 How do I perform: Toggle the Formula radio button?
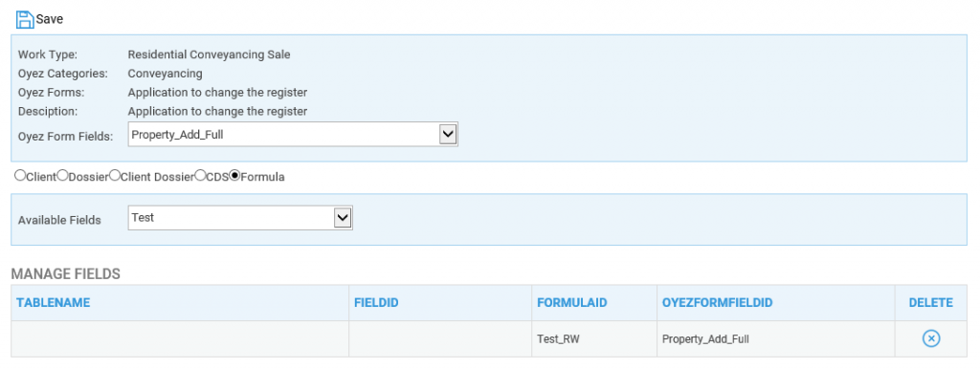(x=235, y=176)
